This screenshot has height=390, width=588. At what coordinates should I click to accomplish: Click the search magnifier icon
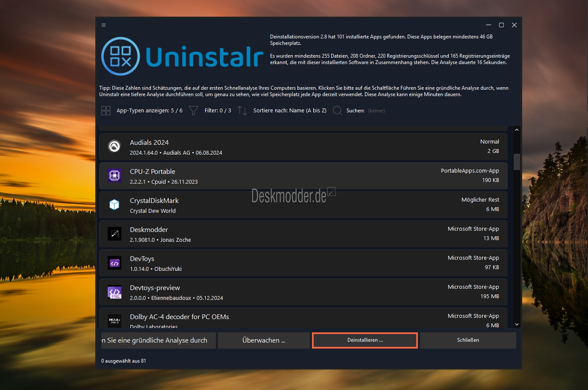[337, 111]
